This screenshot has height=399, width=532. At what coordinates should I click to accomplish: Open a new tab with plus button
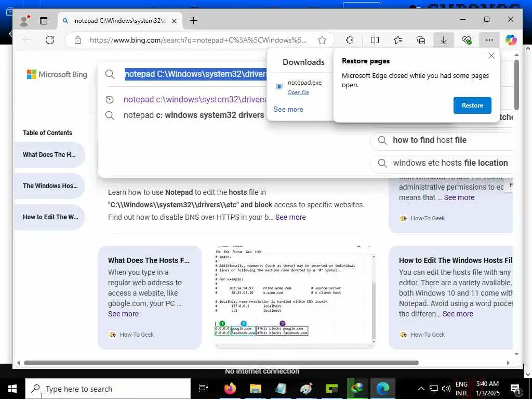coord(193,21)
